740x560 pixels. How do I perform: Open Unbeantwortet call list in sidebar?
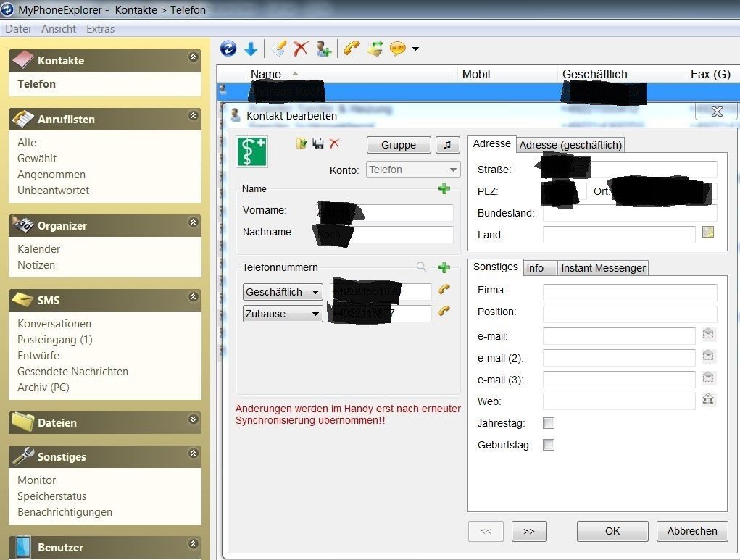tap(54, 191)
